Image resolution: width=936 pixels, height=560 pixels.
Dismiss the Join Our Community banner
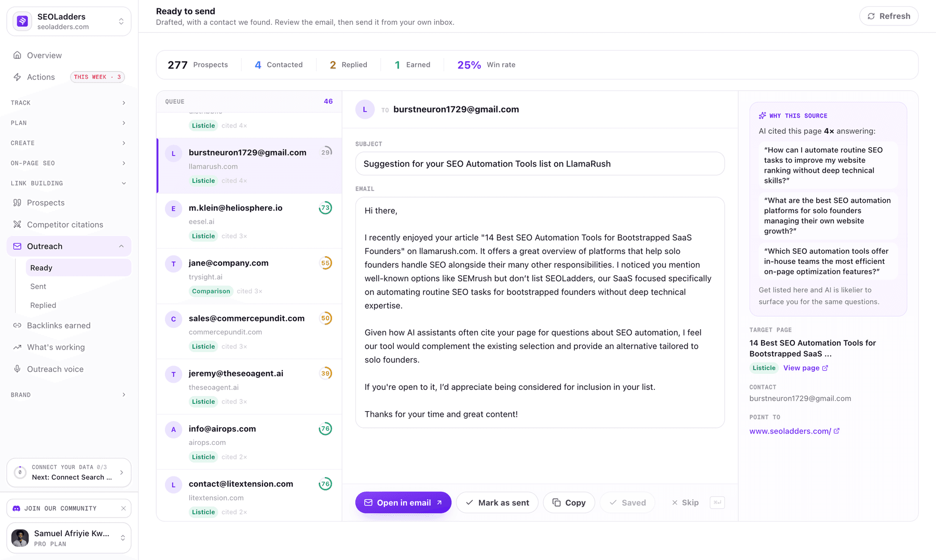coord(123,509)
